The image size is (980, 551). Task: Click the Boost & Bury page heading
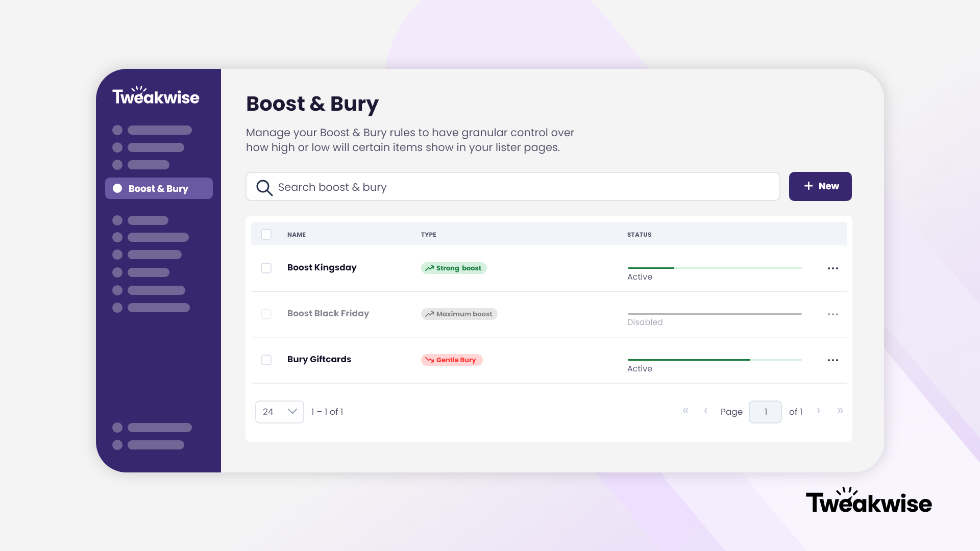coord(312,104)
